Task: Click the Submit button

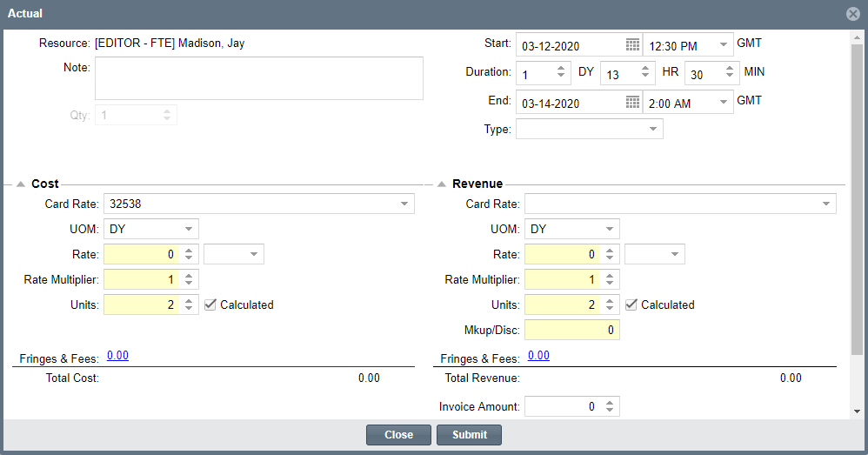Action: point(470,435)
